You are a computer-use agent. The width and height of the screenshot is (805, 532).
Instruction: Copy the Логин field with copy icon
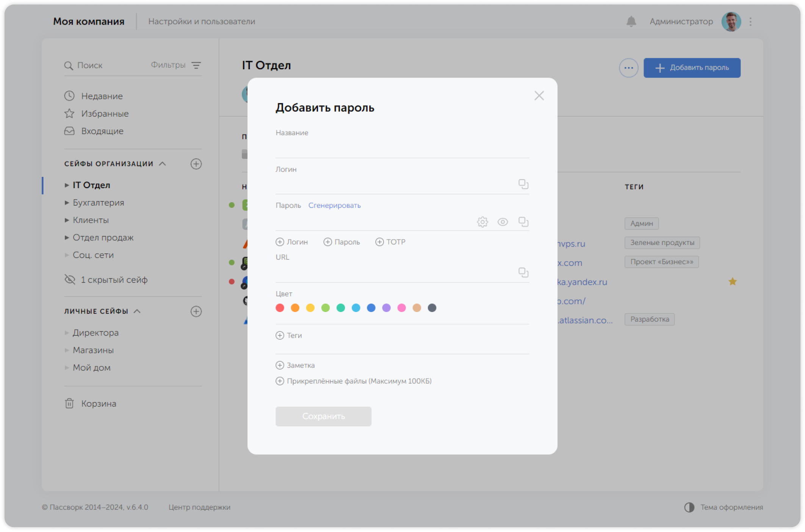pyautogui.click(x=523, y=184)
